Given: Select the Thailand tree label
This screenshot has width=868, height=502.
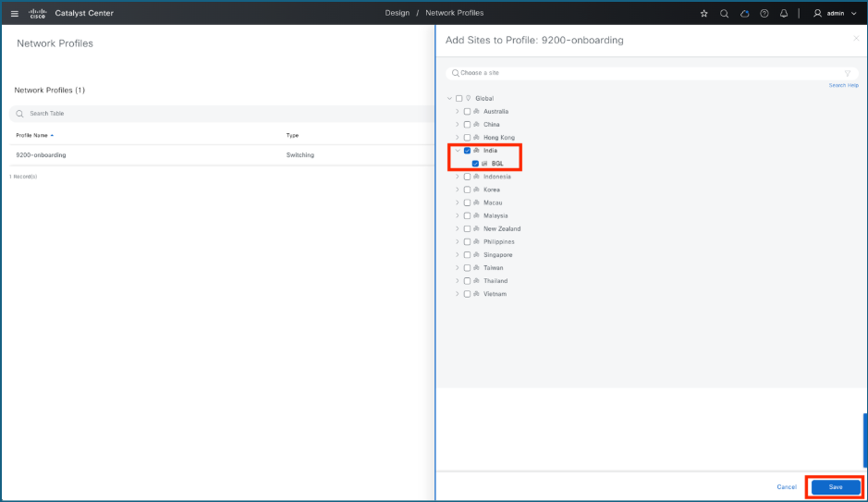Looking at the screenshot, I should (495, 281).
